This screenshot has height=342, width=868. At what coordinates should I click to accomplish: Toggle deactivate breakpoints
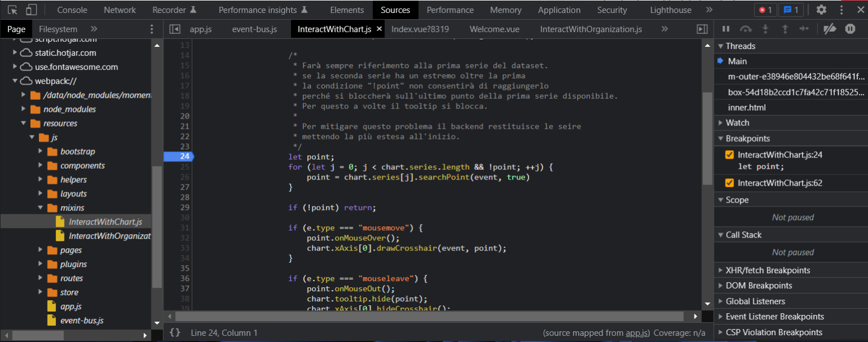click(x=830, y=29)
